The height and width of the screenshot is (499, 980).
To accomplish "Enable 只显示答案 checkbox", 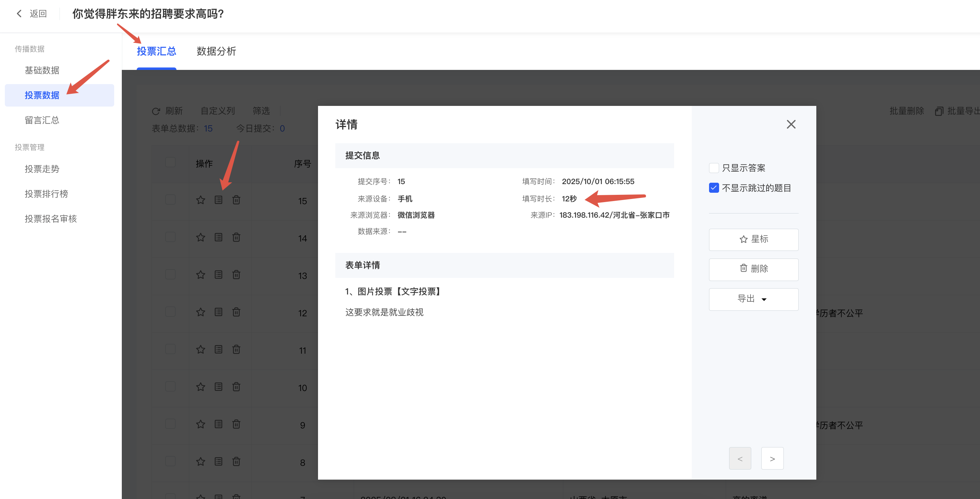I will point(714,168).
